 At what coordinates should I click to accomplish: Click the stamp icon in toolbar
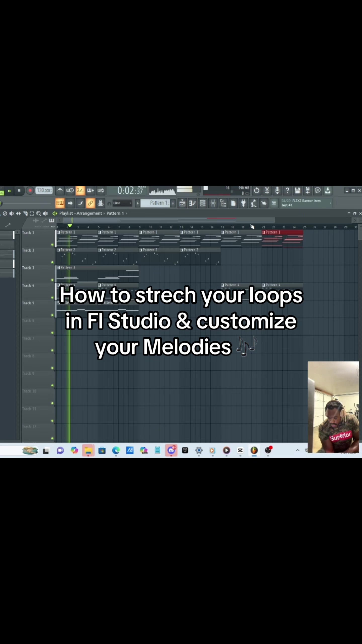click(101, 203)
